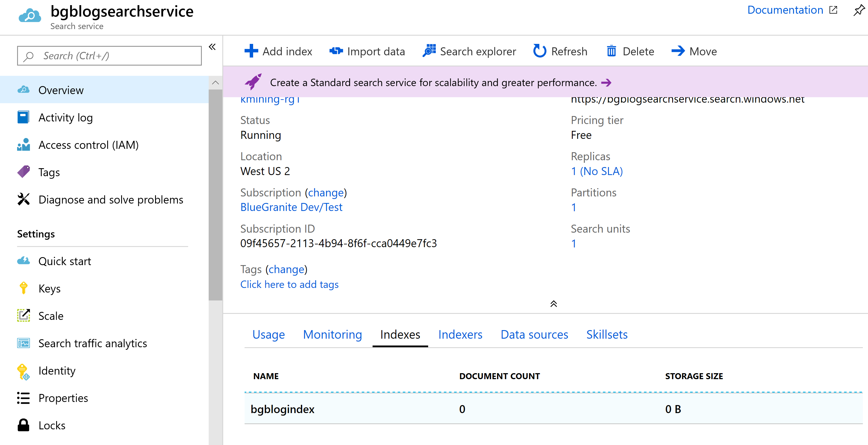This screenshot has width=868, height=445.
Task: Click the Subscription change link
Action: (x=326, y=192)
